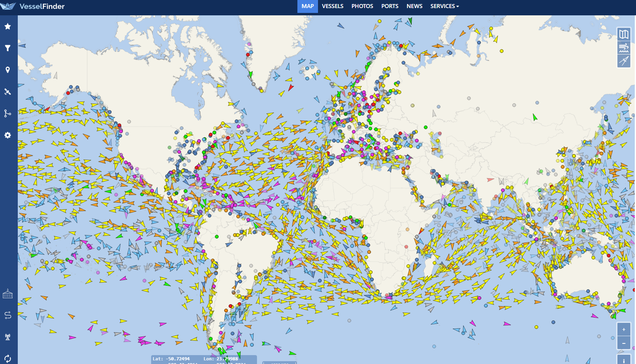Click the container icon in the sidebar
The width and height of the screenshot is (636, 364).
8,294
